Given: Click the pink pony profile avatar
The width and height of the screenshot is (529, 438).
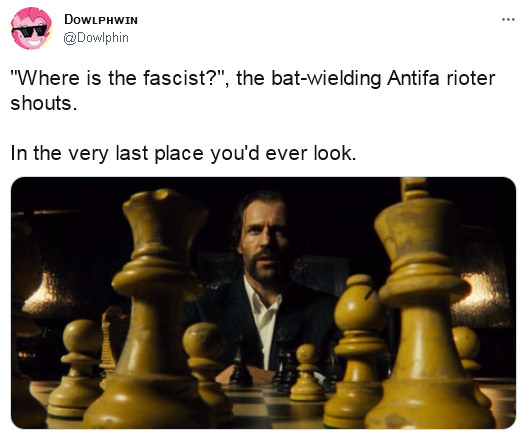Looking at the screenshot, I should 31,28.
